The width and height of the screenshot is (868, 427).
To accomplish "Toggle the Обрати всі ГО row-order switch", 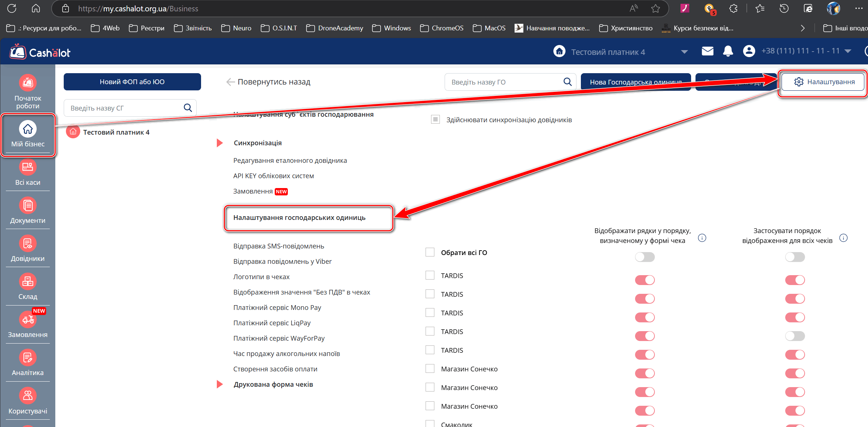I will pos(645,257).
